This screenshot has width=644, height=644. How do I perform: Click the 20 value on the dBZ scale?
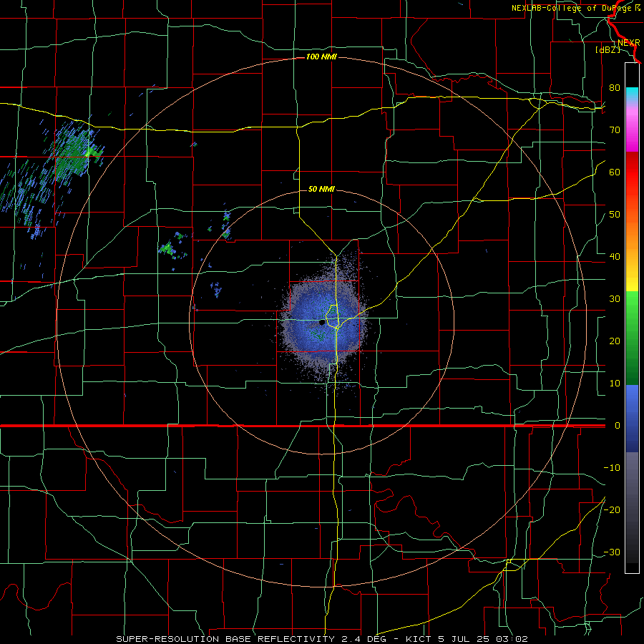pyautogui.click(x=615, y=341)
